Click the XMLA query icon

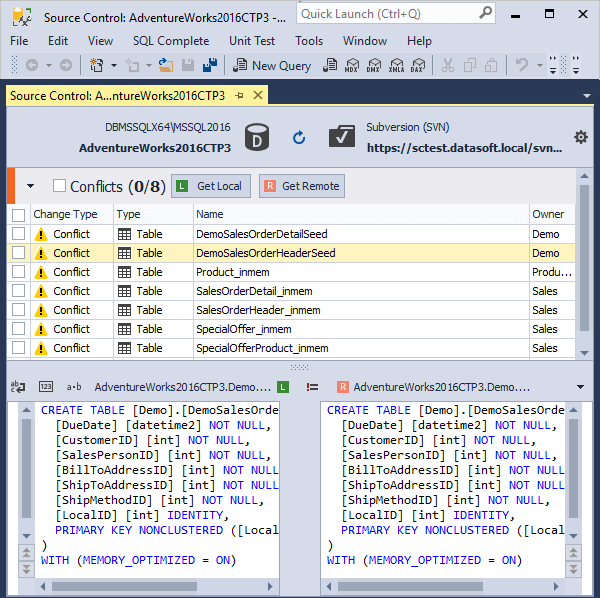(396, 65)
